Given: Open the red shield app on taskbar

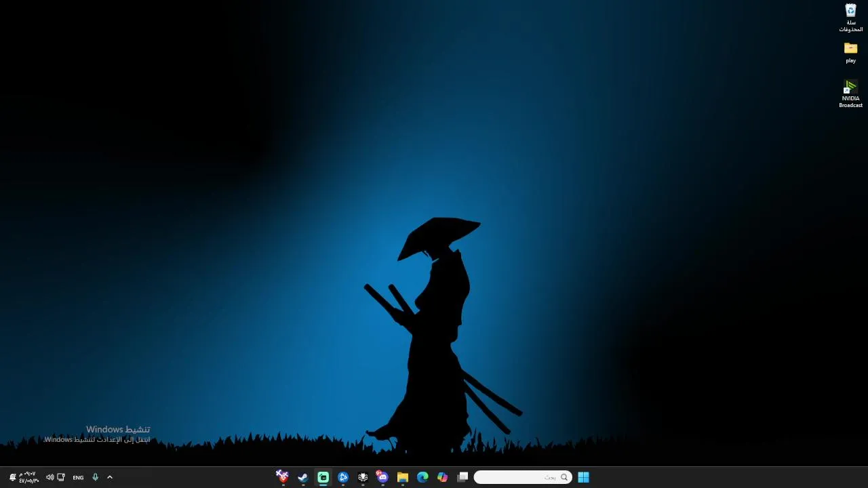Looking at the screenshot, I should [283, 477].
